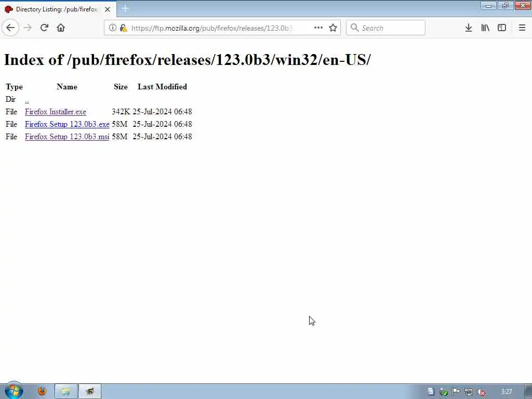Open the Downloads panel
The height and width of the screenshot is (399, 532).
469,28
